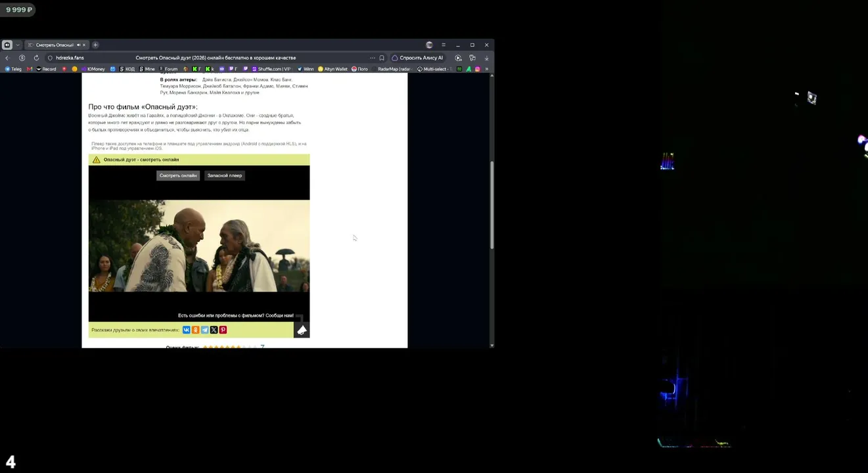The width and height of the screenshot is (868, 473).
Task: Close the Смотреть Опасный tab
Action: click(84, 45)
